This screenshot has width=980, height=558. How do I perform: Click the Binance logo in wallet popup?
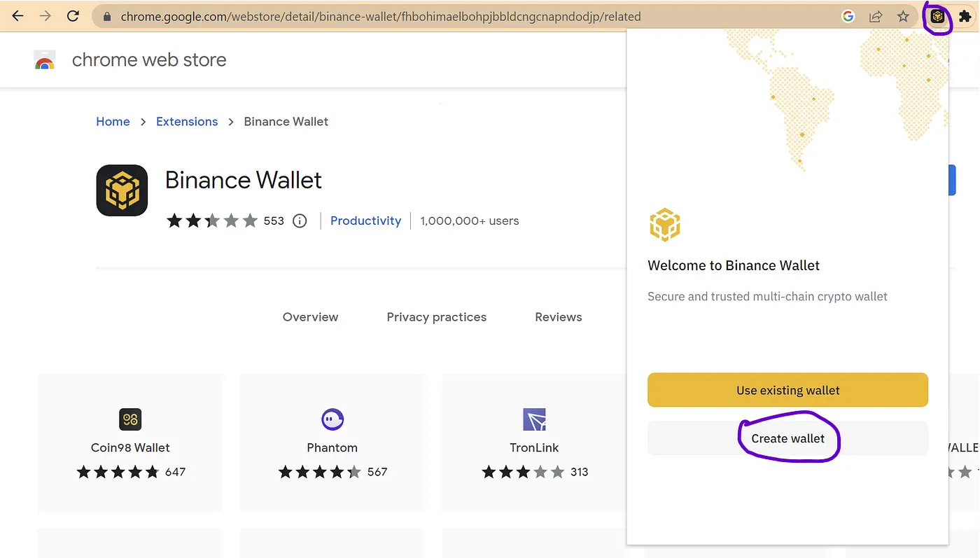click(x=664, y=225)
